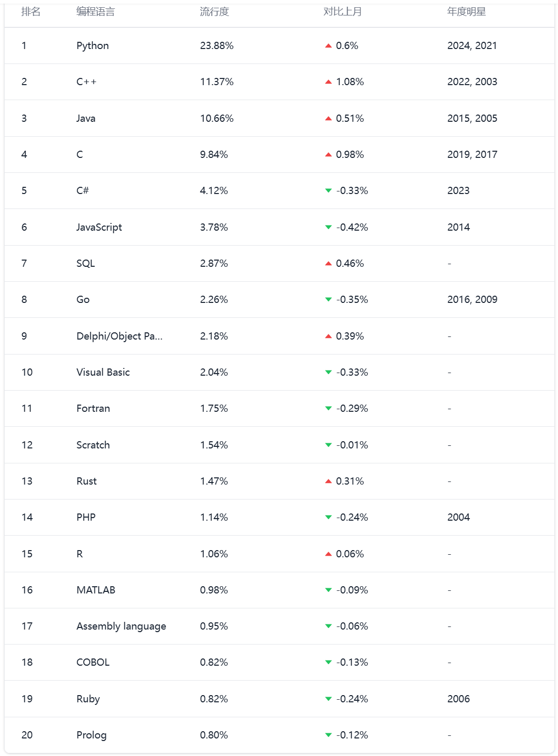Click the red up arrow in Python row
558x756 pixels.
click(328, 46)
